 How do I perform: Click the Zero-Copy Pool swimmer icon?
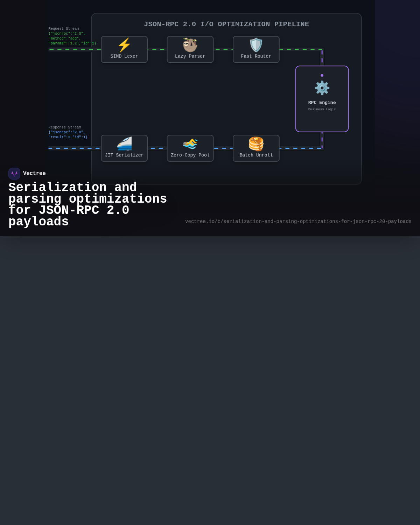coord(190,143)
